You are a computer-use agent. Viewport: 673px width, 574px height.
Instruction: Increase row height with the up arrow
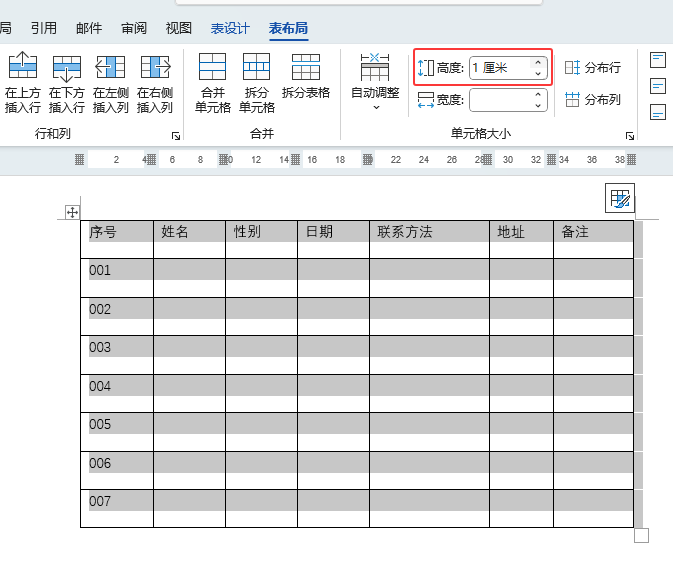pyautogui.click(x=538, y=63)
